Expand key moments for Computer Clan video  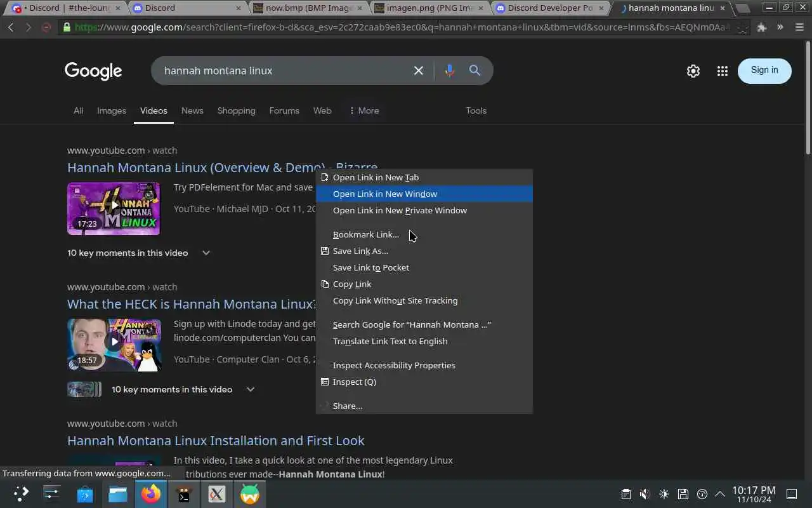point(251,389)
